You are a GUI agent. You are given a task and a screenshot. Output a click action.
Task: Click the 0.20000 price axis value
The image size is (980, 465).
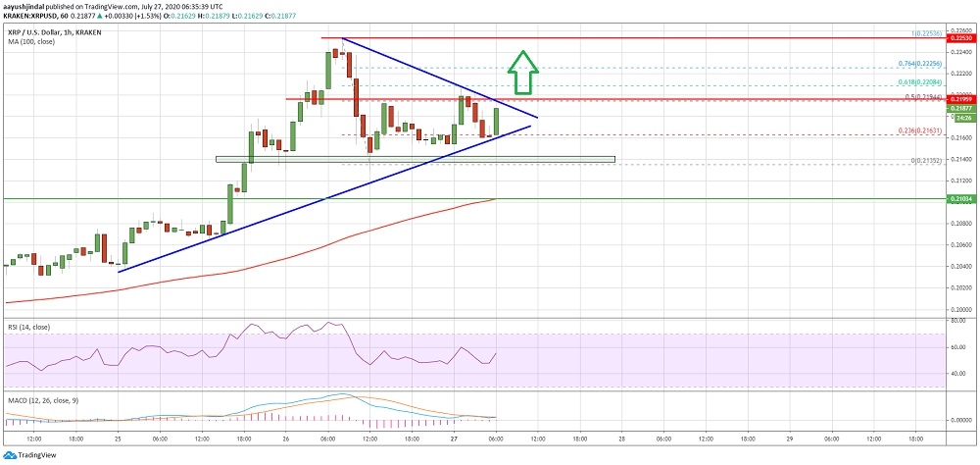tap(960, 309)
